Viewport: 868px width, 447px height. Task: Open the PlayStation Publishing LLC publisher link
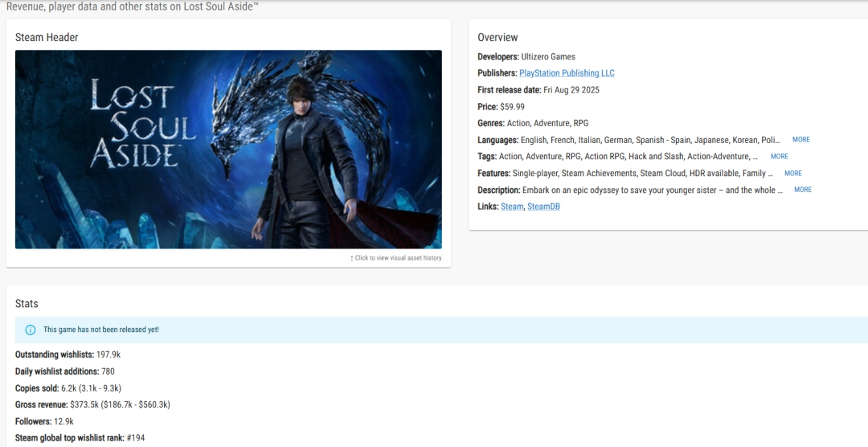click(x=567, y=73)
